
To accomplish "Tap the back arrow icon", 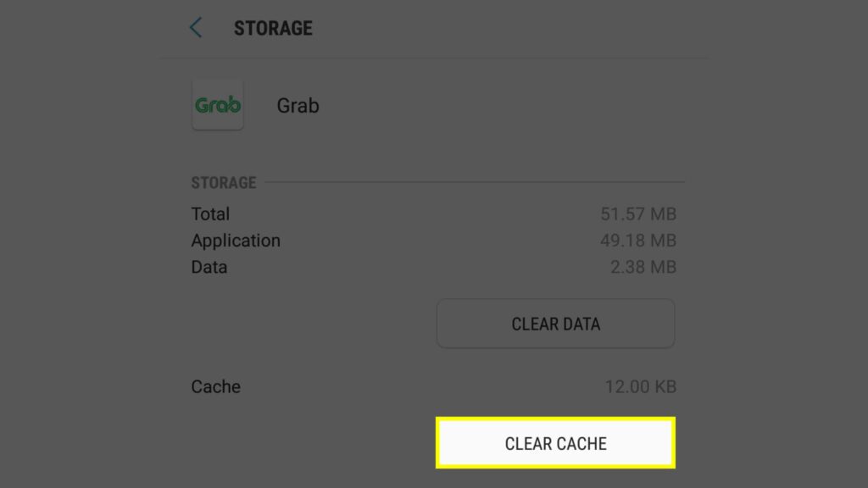I will (196, 28).
